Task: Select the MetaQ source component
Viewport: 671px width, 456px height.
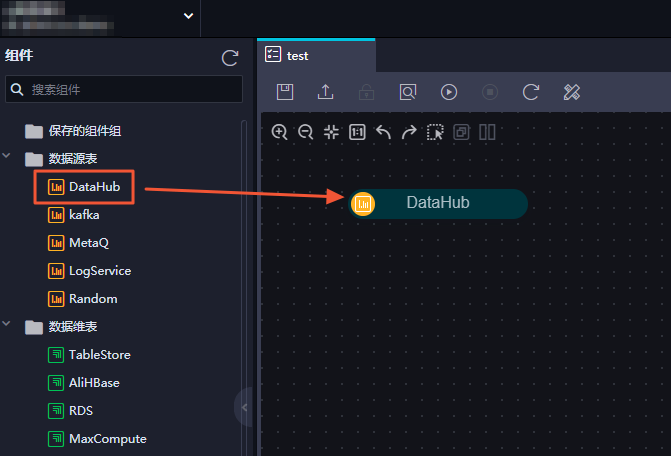Action: 78,243
